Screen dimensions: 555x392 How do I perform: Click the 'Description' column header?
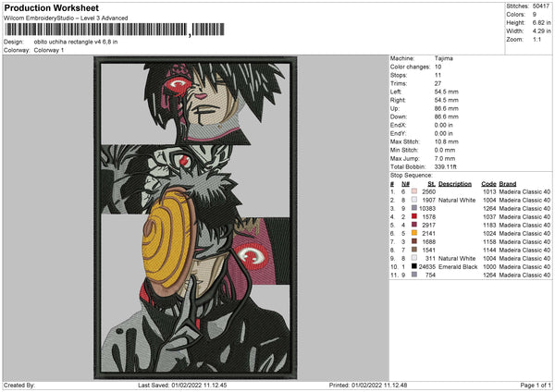click(455, 184)
